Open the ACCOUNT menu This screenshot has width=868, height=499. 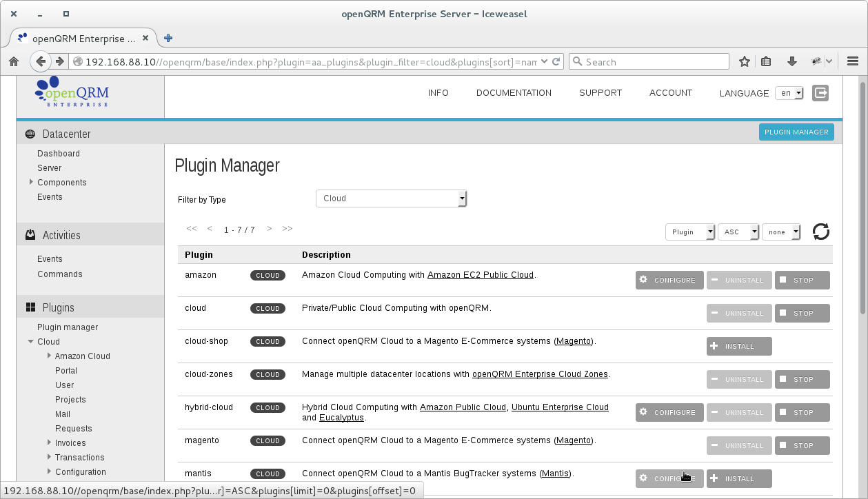[671, 93]
